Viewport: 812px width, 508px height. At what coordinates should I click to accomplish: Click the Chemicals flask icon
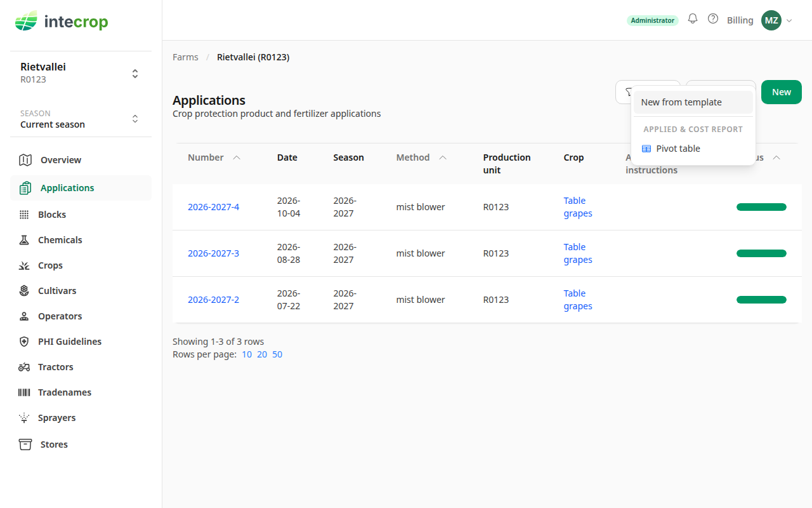tap(24, 240)
